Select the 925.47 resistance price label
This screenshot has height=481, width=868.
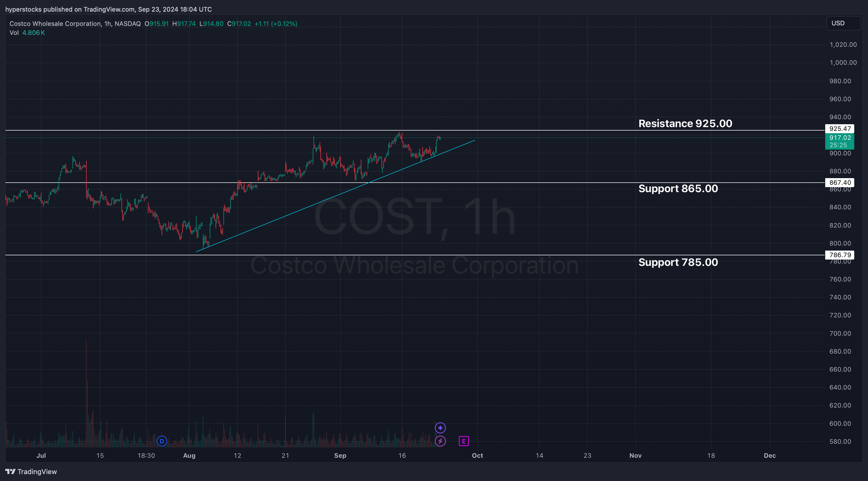(840, 129)
